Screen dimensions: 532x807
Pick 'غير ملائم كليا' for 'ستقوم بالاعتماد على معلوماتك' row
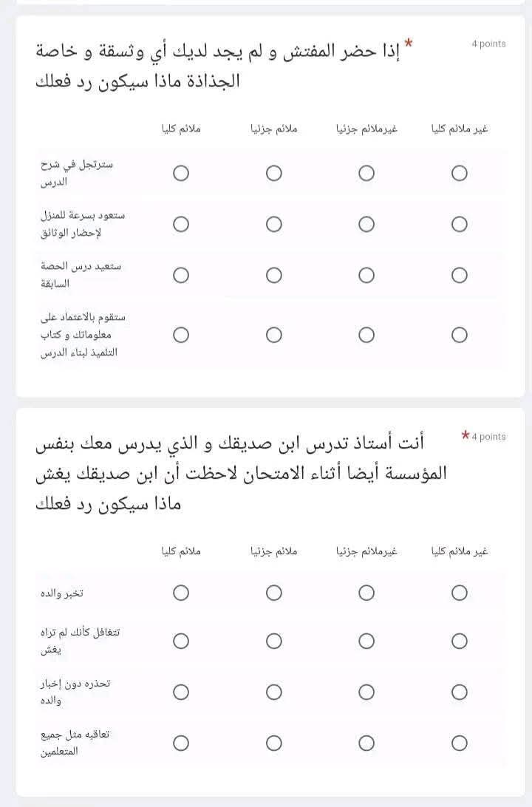(x=459, y=335)
